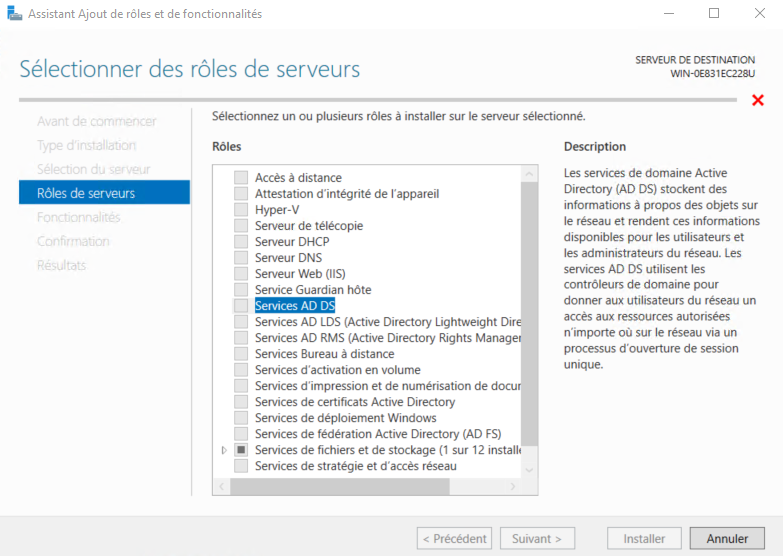
Task: Click the server name WIN-0E831EC228U
Action: pos(713,73)
